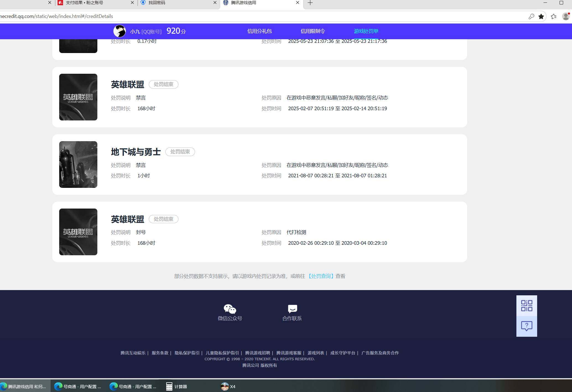The image size is (572, 392).
Task: Open the favorites list icon
Action: pos(553,17)
